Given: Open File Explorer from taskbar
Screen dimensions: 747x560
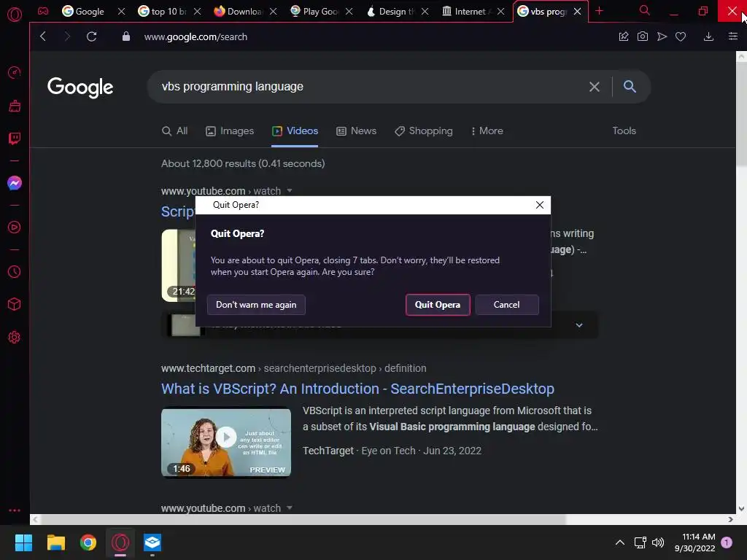Looking at the screenshot, I should (x=55, y=542).
